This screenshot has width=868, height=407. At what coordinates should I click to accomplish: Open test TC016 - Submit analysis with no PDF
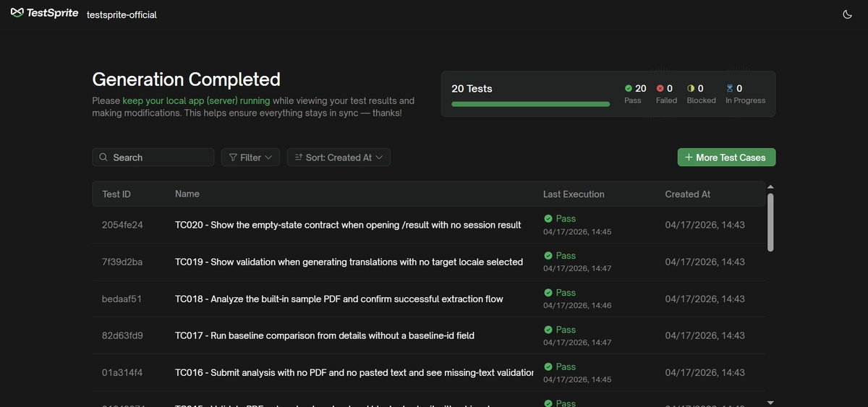tap(354, 372)
